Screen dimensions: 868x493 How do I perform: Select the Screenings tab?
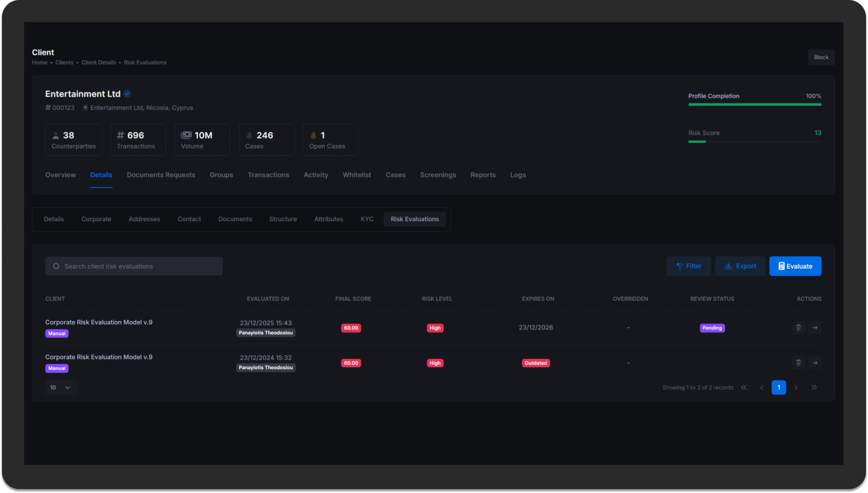[x=438, y=175]
